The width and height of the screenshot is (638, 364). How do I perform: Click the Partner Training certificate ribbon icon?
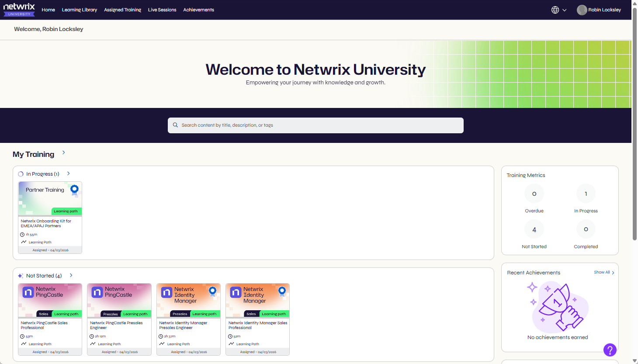point(74,190)
